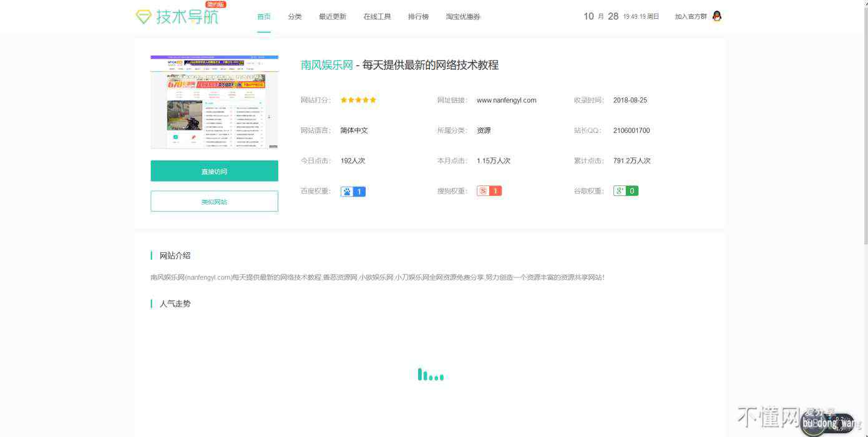Click the 类似网站 button
Image resolution: width=868 pixels, height=437 pixels.
pyautogui.click(x=214, y=202)
